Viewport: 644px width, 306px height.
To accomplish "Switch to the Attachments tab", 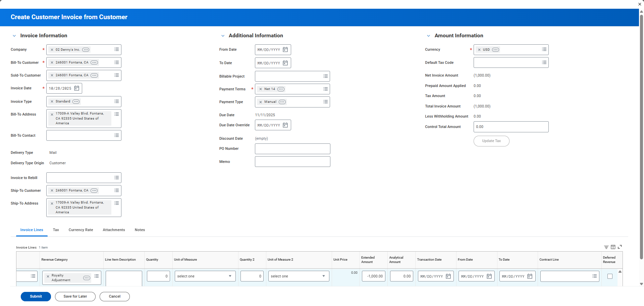I will pos(114,230).
